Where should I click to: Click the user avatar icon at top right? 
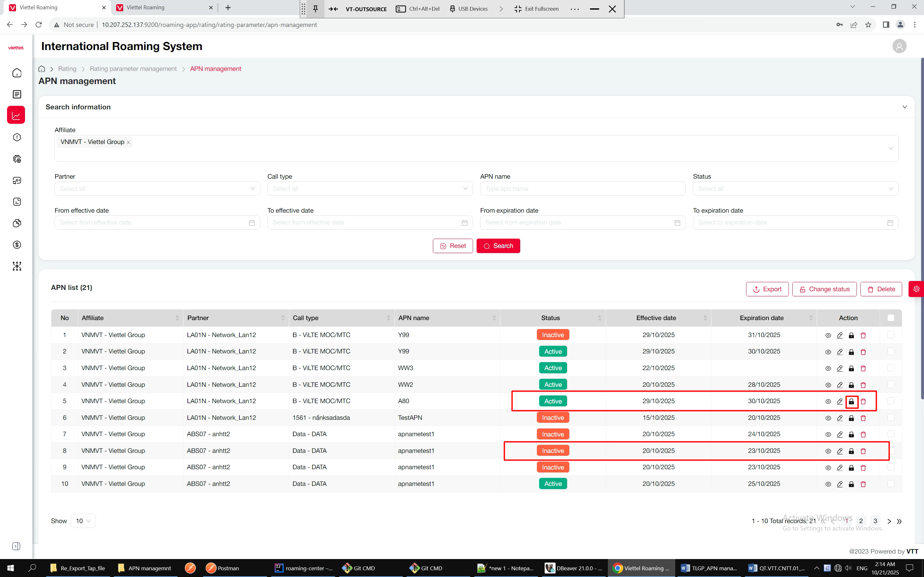click(x=899, y=46)
